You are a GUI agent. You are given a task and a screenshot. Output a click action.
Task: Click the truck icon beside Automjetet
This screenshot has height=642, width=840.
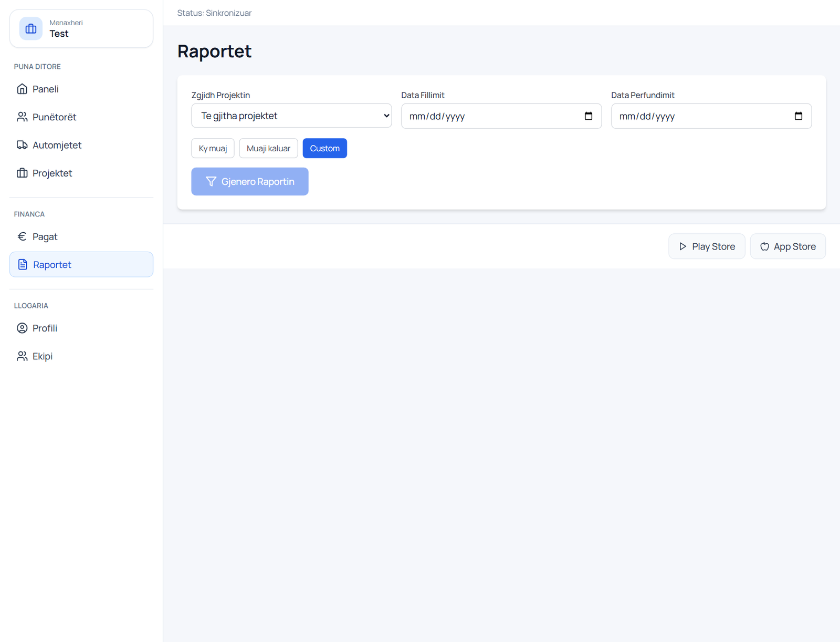click(x=22, y=145)
